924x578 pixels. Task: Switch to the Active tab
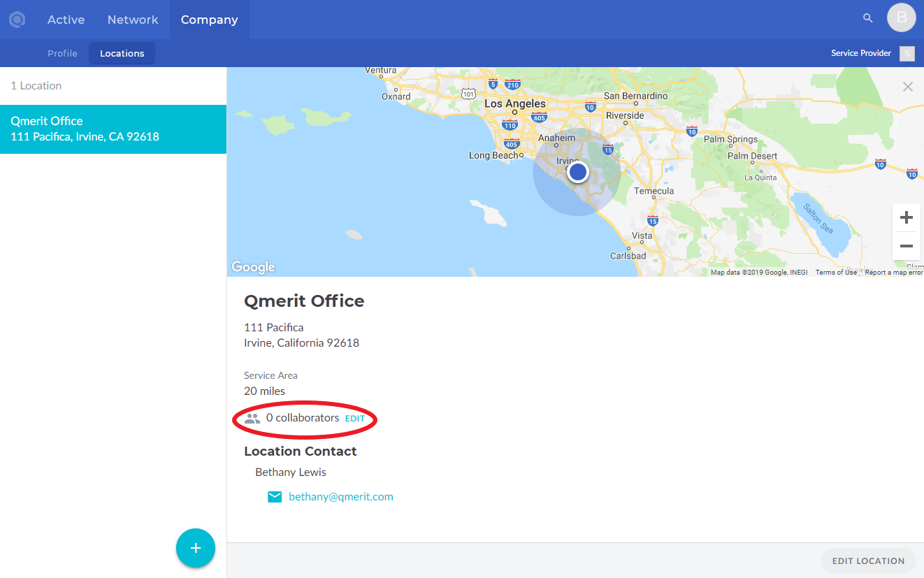[x=66, y=20]
